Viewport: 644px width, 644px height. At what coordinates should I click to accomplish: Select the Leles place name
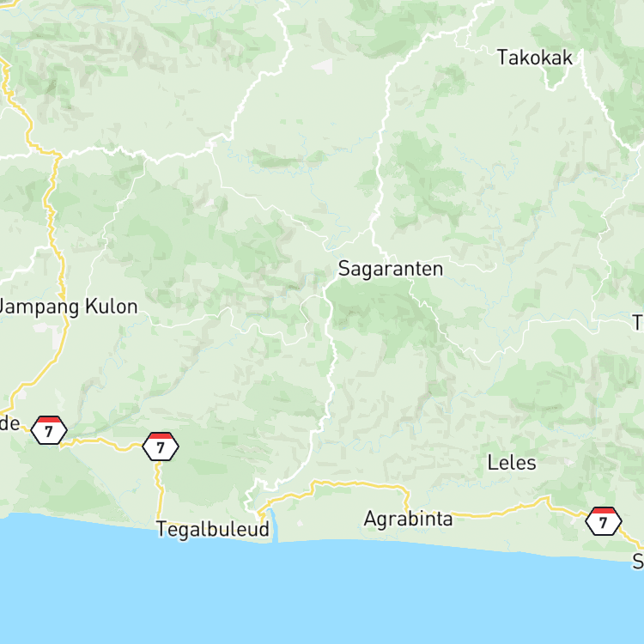[512, 464]
